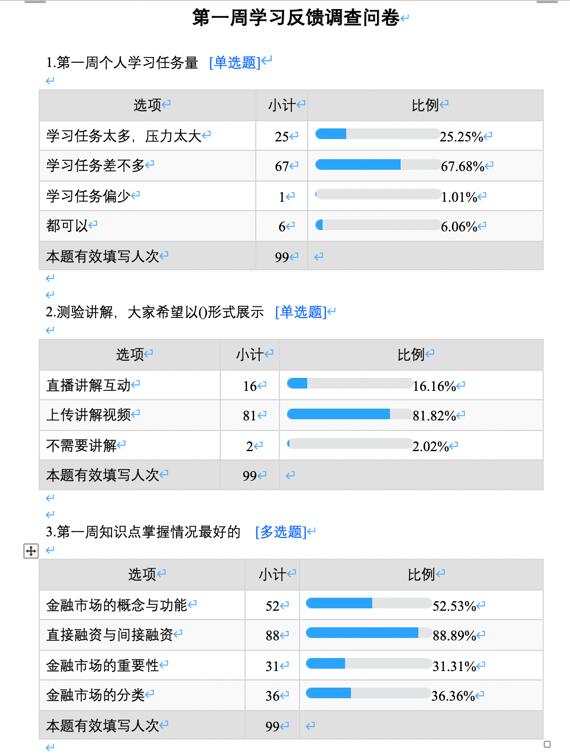Image resolution: width=570 pixels, height=753 pixels.
Task: Click the 比例 header in the first table
Action: [425, 105]
